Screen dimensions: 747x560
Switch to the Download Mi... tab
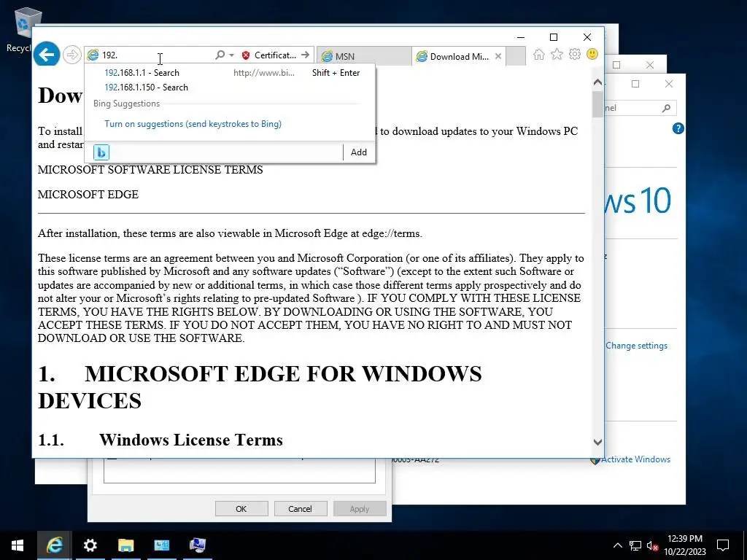[x=454, y=56]
